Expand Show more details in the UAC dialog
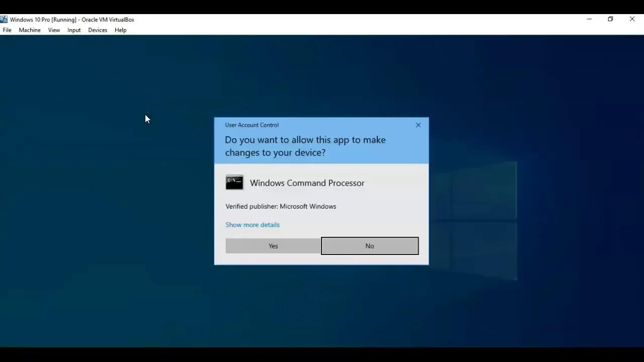 252,225
